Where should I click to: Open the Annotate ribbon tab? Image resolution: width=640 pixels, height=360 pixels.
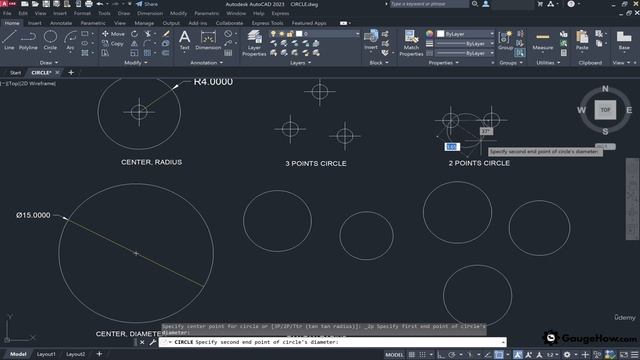click(61, 23)
